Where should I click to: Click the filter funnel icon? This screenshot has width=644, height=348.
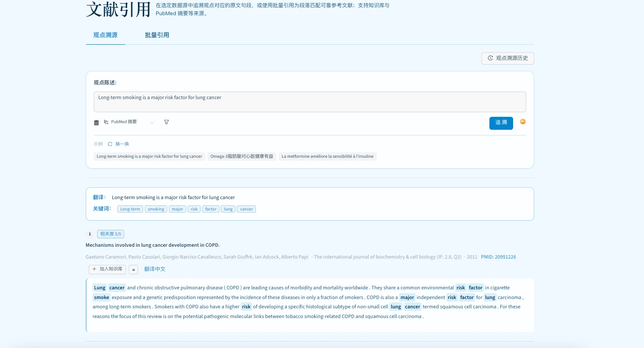point(166,122)
